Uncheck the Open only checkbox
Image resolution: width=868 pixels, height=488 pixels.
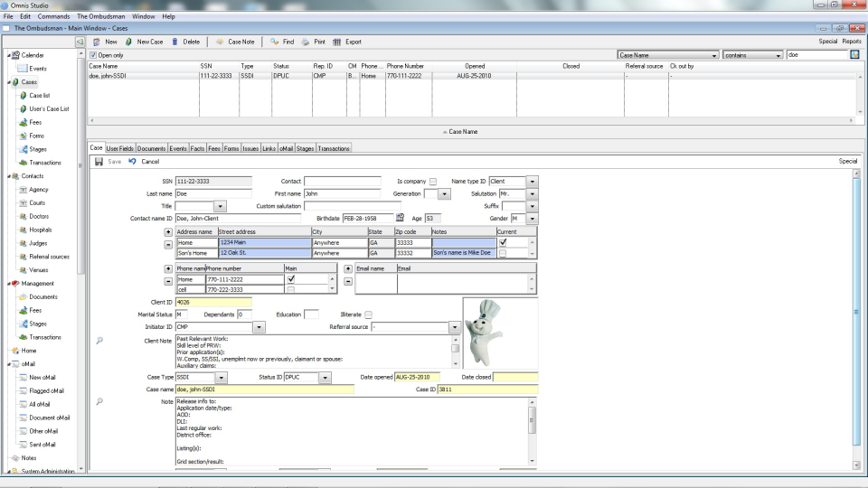[93, 55]
